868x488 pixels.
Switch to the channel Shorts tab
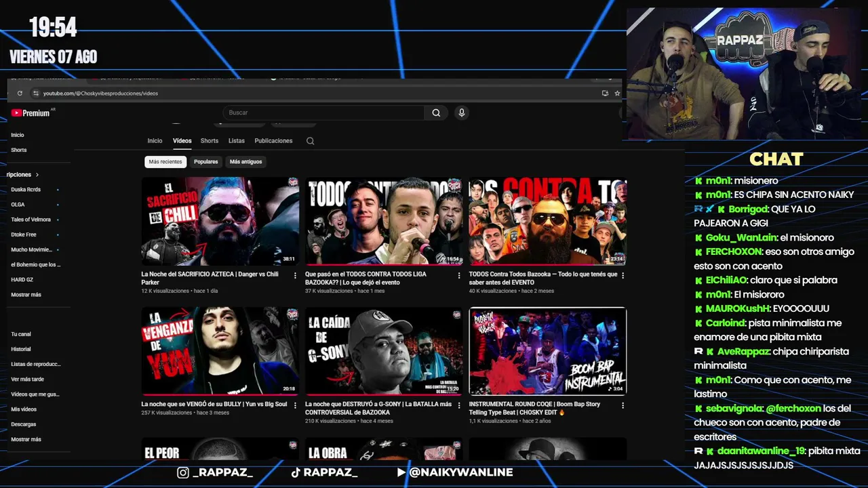point(210,141)
